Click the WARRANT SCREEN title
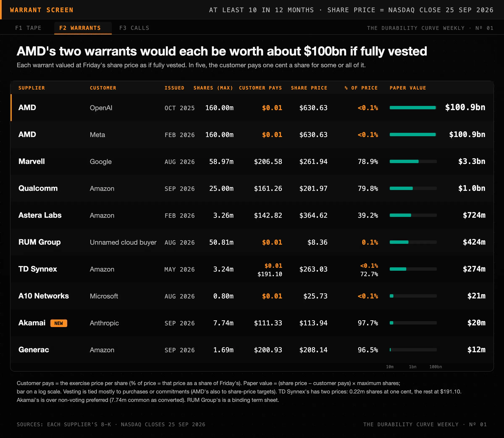This screenshot has width=504, height=438. point(42,10)
